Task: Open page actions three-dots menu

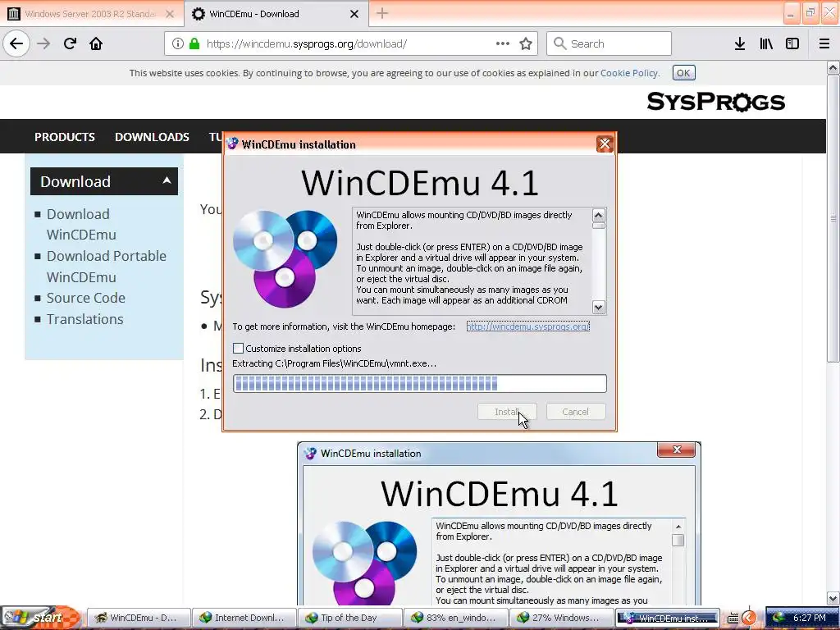Action: point(503,43)
